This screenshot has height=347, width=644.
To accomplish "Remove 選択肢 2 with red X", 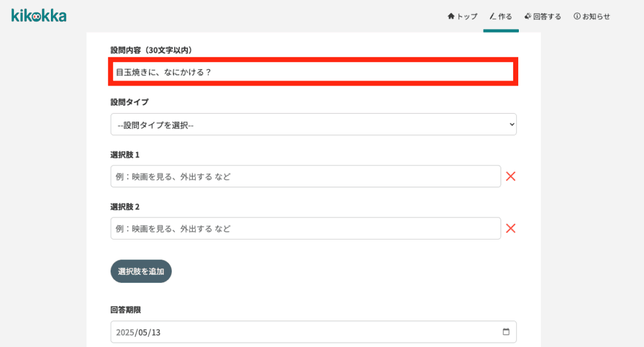I will coord(511,228).
